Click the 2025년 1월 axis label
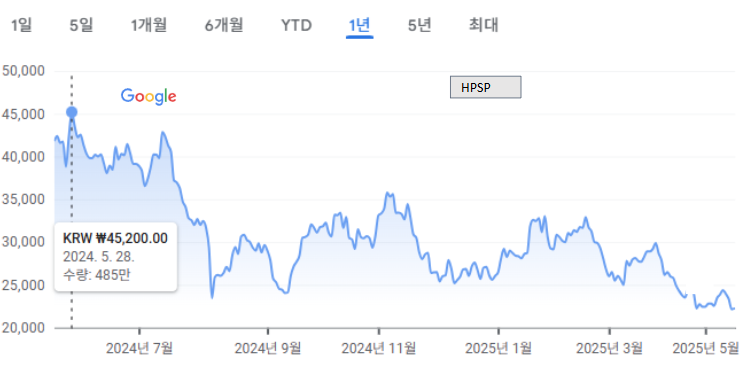747x369 pixels. point(498,349)
